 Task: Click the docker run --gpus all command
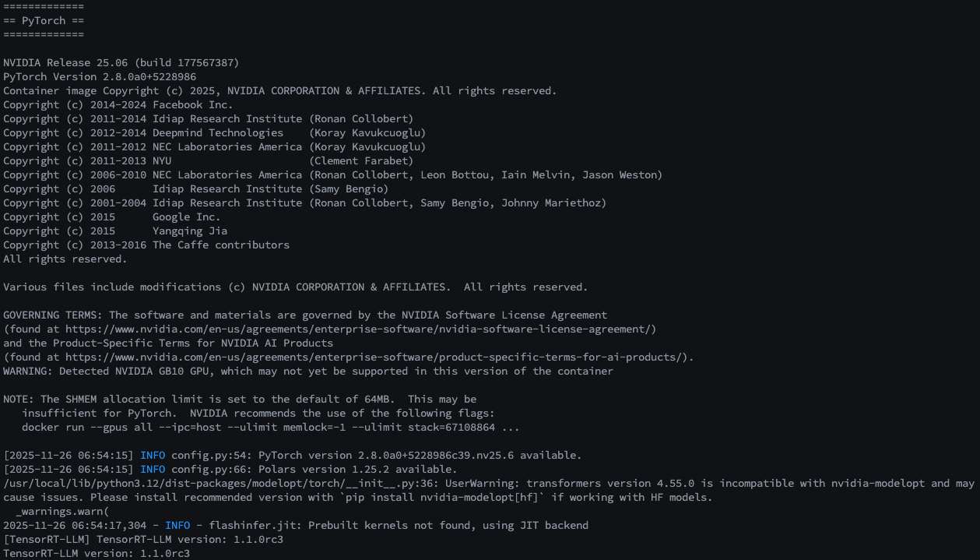pos(270,427)
